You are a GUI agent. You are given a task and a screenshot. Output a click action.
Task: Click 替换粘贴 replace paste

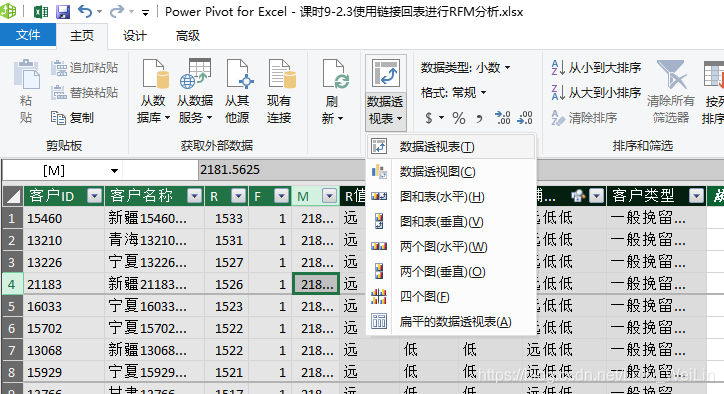point(84,93)
